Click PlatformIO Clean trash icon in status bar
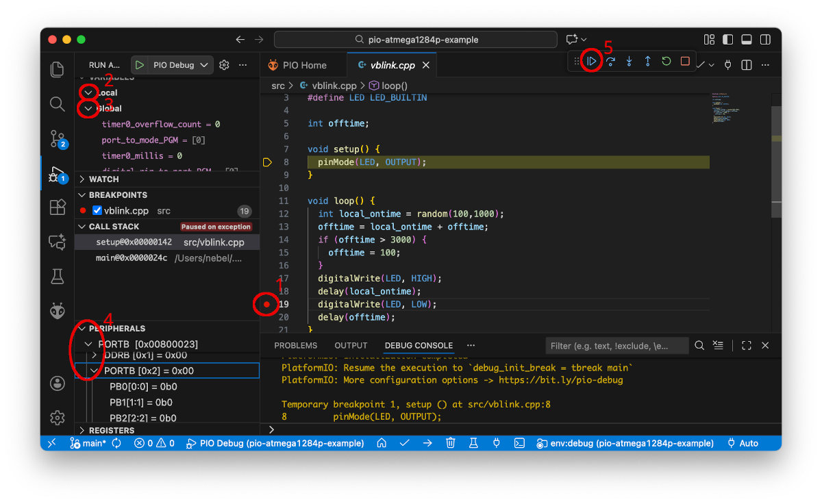This screenshot has width=822, height=504. (x=450, y=443)
